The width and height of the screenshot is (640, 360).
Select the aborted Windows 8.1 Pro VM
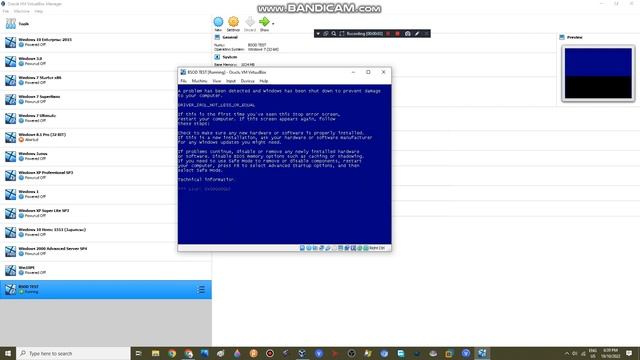tap(106, 137)
